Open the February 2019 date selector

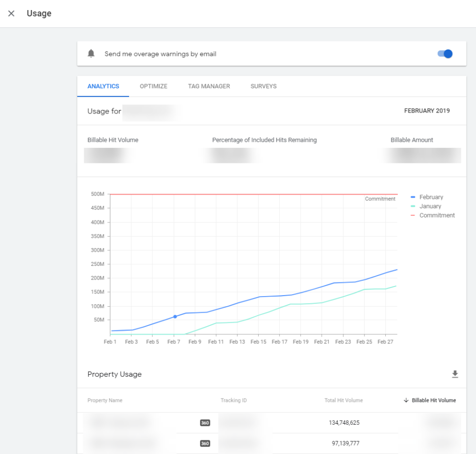click(427, 111)
